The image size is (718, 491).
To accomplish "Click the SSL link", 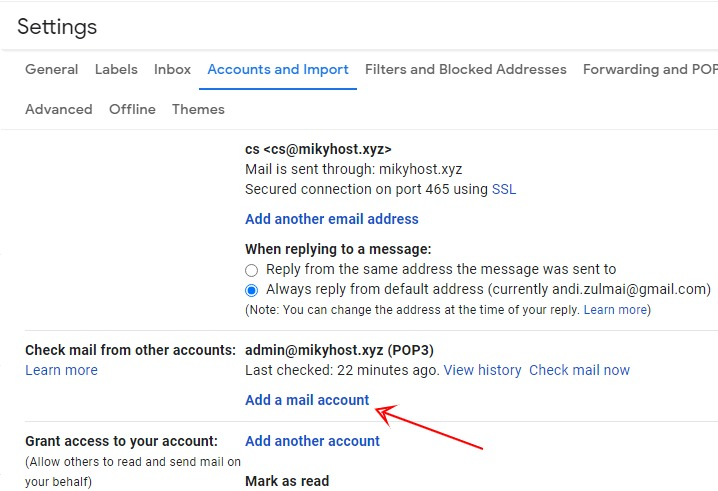I will click(x=504, y=189).
